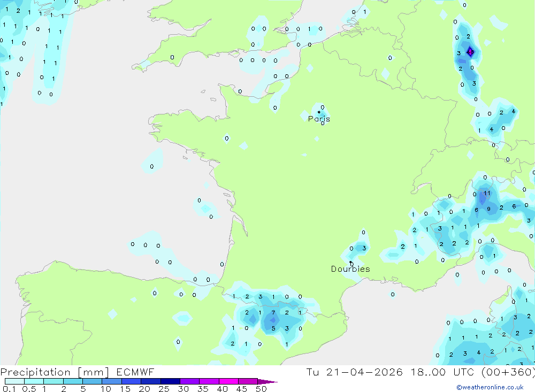
Task: Pick the 5–10 mm blue legend swatch
Action: point(92,381)
